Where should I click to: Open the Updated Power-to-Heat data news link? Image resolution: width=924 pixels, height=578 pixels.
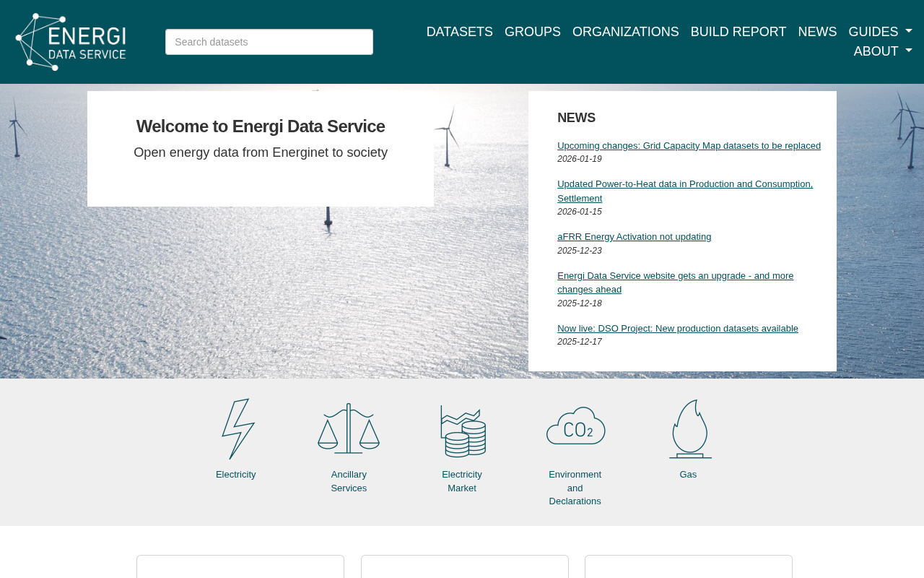point(684,185)
